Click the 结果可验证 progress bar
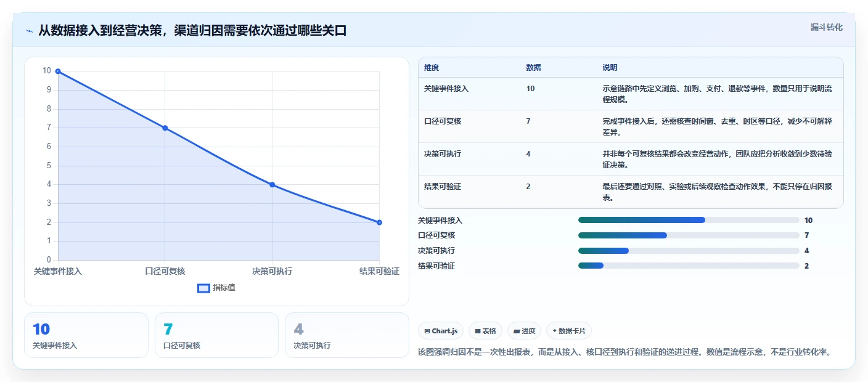The image size is (868, 382). [689, 266]
